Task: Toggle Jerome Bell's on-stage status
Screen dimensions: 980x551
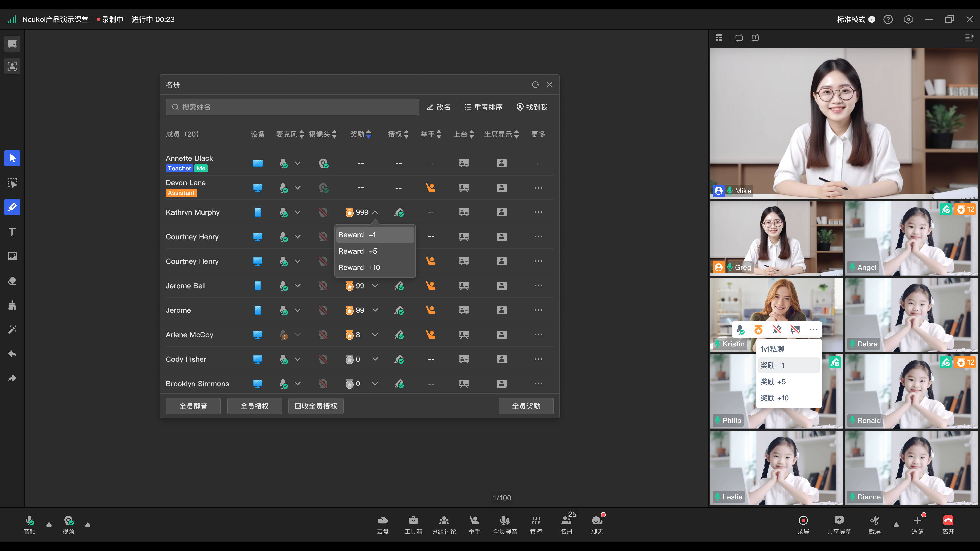Action: click(464, 286)
